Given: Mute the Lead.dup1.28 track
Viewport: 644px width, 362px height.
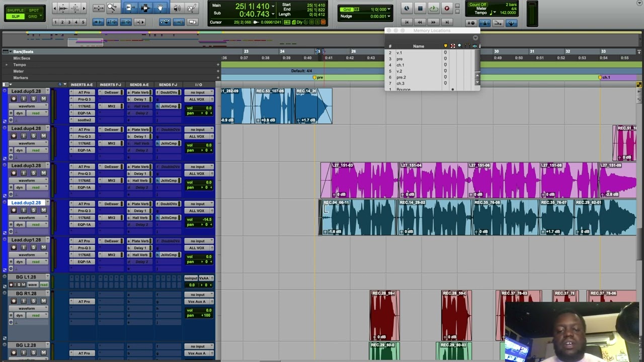Looking at the screenshot, I should (x=43, y=247).
